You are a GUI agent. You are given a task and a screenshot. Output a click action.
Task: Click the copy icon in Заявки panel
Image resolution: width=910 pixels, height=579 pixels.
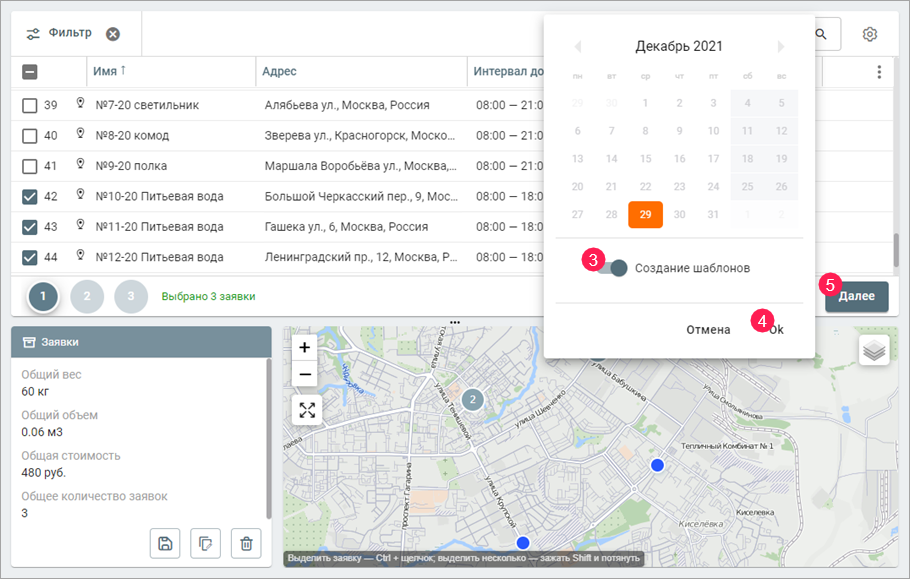(x=205, y=543)
